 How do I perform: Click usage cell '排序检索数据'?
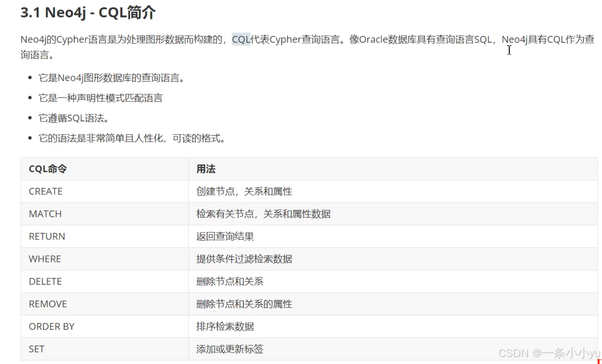(393, 326)
